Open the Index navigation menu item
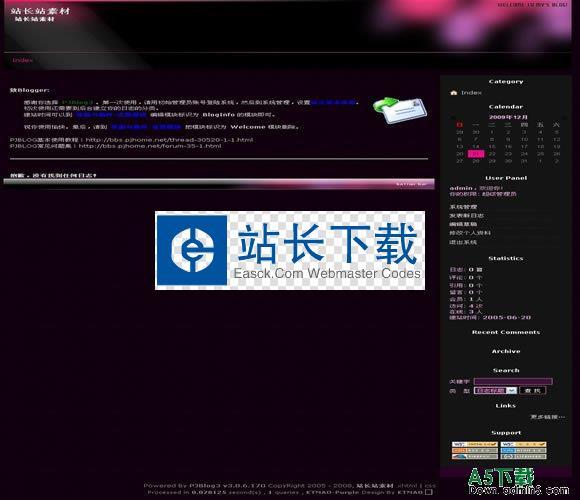 [23, 60]
